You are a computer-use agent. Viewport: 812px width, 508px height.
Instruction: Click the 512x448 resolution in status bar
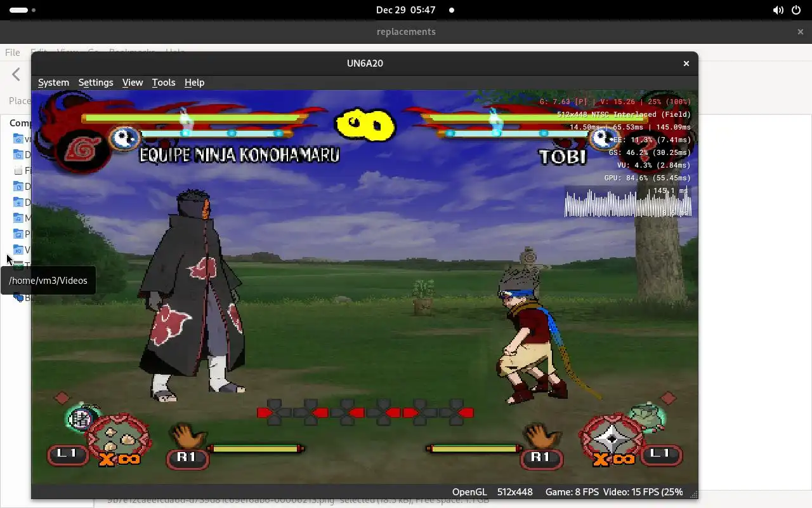click(x=515, y=492)
